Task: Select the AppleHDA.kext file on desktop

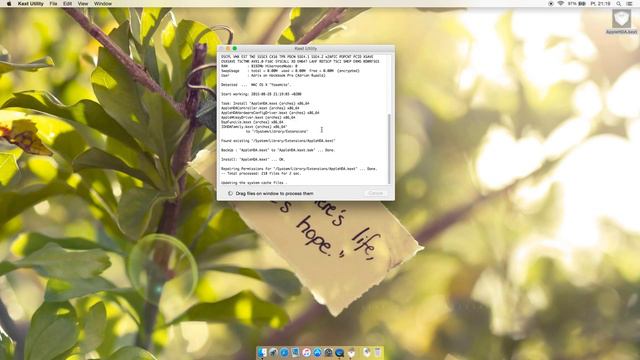Action: tap(622, 22)
